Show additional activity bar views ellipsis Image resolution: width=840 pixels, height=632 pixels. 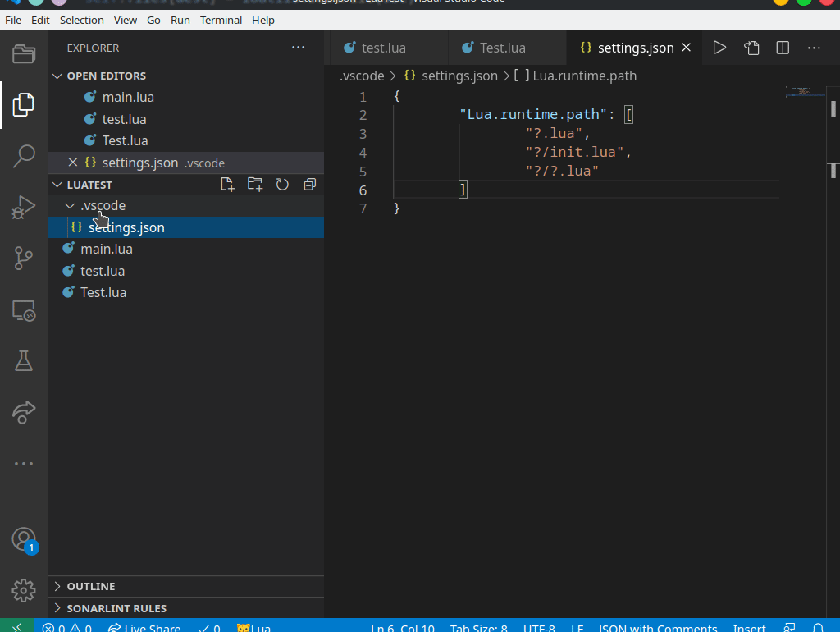pos(24,463)
